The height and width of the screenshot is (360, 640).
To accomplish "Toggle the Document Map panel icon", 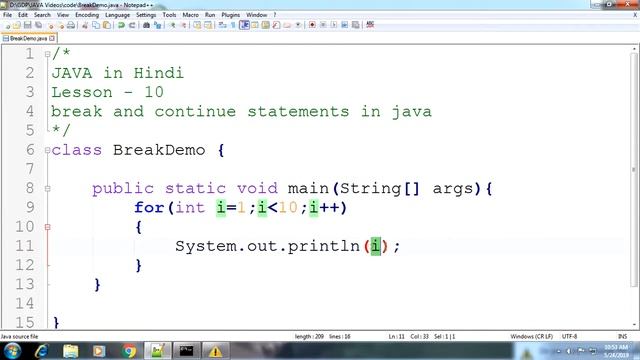I will click(266, 25).
